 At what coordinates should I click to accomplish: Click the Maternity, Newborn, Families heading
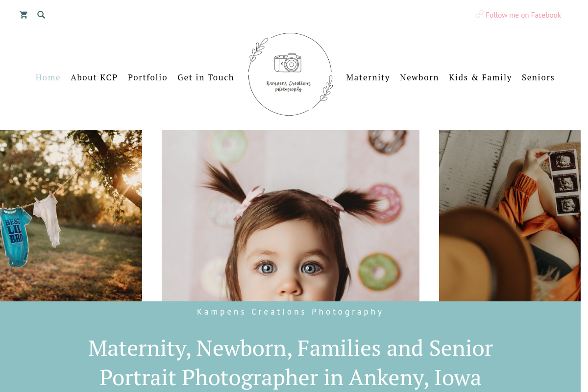290,363
